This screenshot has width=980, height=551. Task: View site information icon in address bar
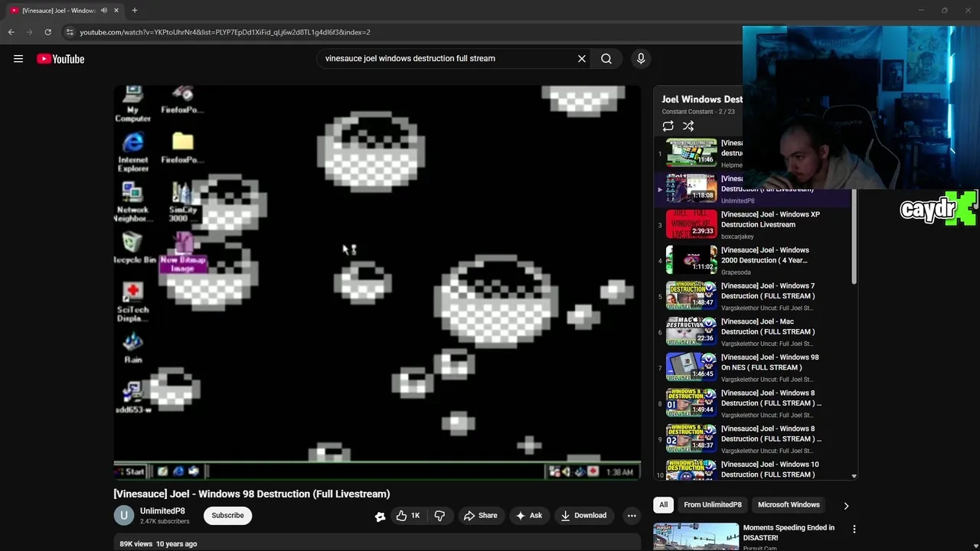click(x=70, y=32)
